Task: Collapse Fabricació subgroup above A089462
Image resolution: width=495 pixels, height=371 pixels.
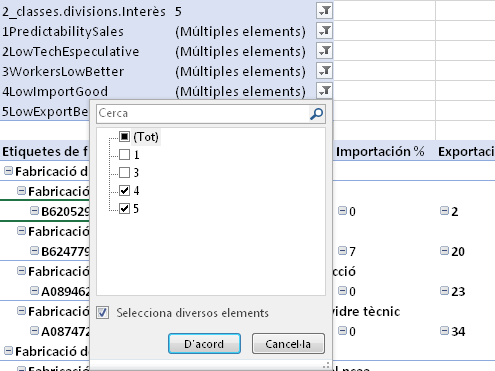Action: pos(21,271)
